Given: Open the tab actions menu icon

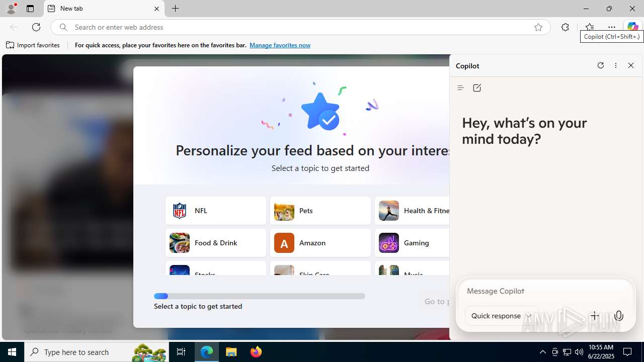Looking at the screenshot, I should (30, 9).
